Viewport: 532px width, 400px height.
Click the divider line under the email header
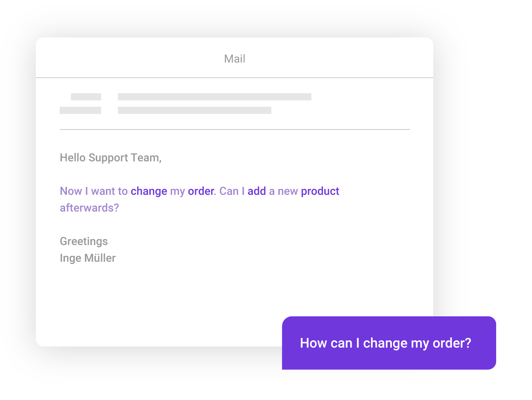point(235,129)
